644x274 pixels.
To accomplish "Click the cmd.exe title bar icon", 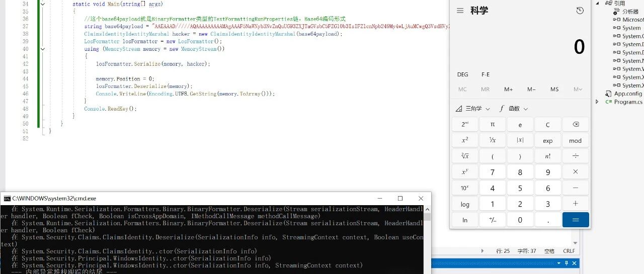I will tap(7, 199).
